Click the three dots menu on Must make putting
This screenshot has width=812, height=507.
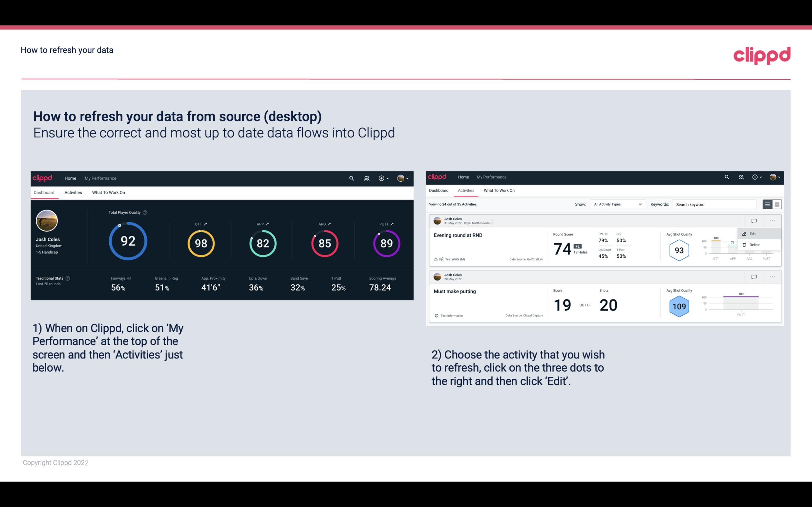[772, 276]
